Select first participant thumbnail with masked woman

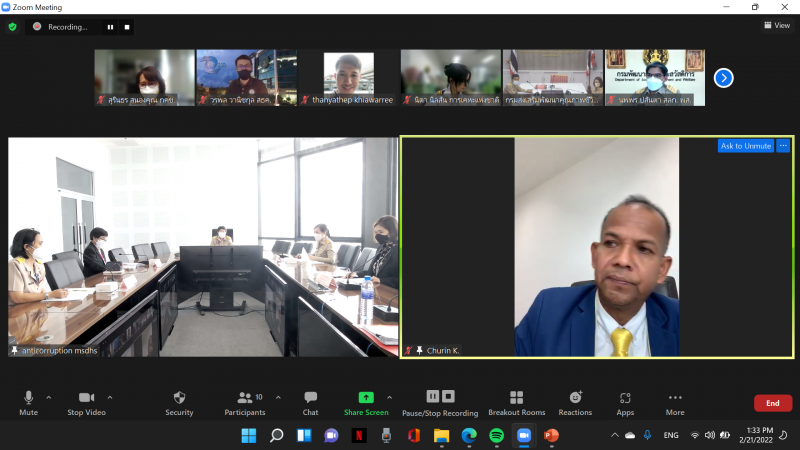point(144,78)
